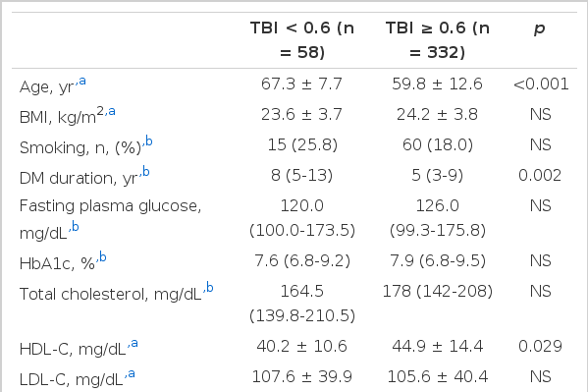The height and width of the screenshot is (392, 588).
Task: Follow footnote a link next to HDL-C, mg/dL
Action: tap(134, 343)
